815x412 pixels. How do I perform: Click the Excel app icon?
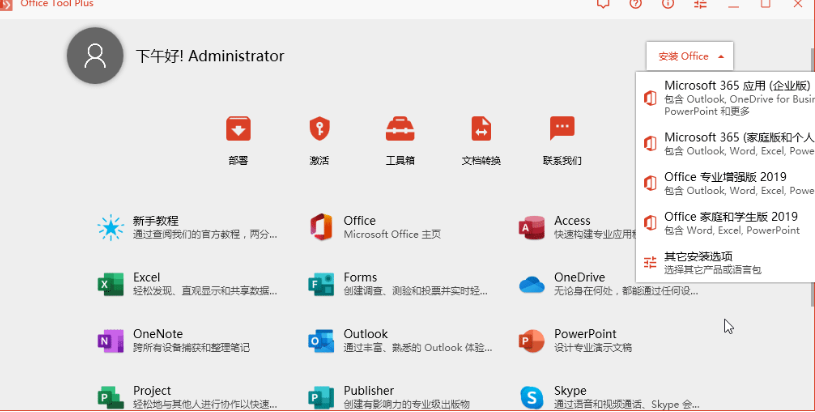pos(110,284)
